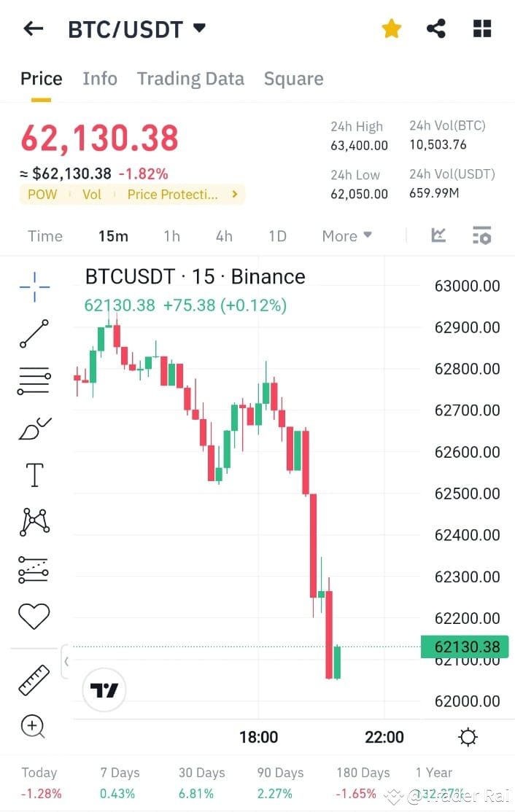
Task: Expand the More timeframes dropdown
Action: 347,235
